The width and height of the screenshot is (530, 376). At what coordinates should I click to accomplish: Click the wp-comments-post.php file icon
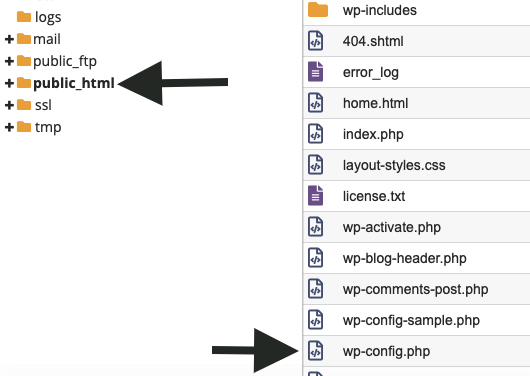[x=315, y=288]
